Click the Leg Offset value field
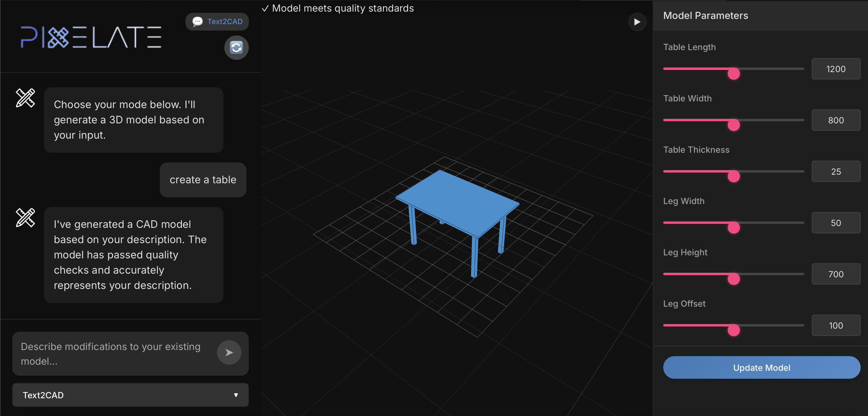The image size is (868, 416). [835, 325]
